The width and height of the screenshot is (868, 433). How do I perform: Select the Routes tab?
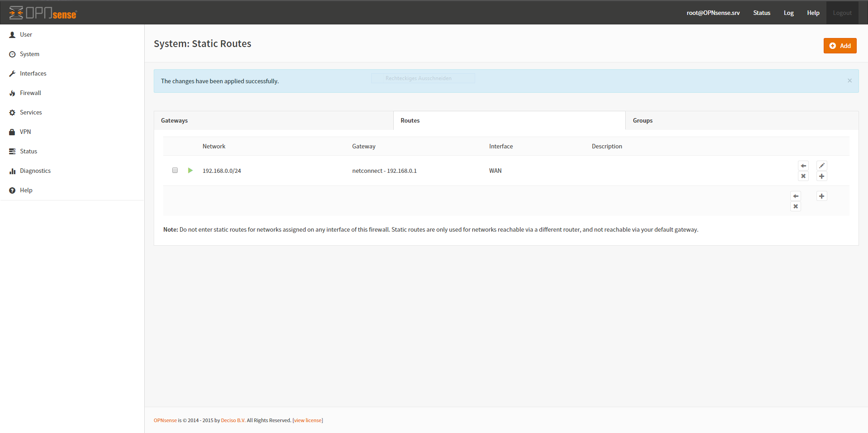[x=509, y=120]
